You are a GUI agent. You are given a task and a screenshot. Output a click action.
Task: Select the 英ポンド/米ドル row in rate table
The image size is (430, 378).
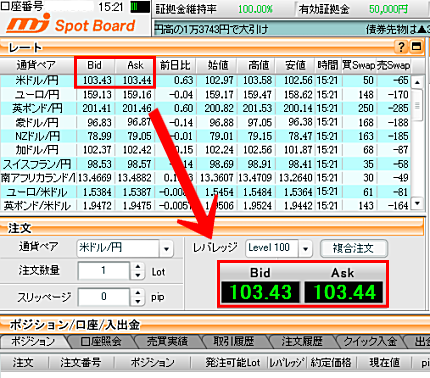click(x=206, y=206)
